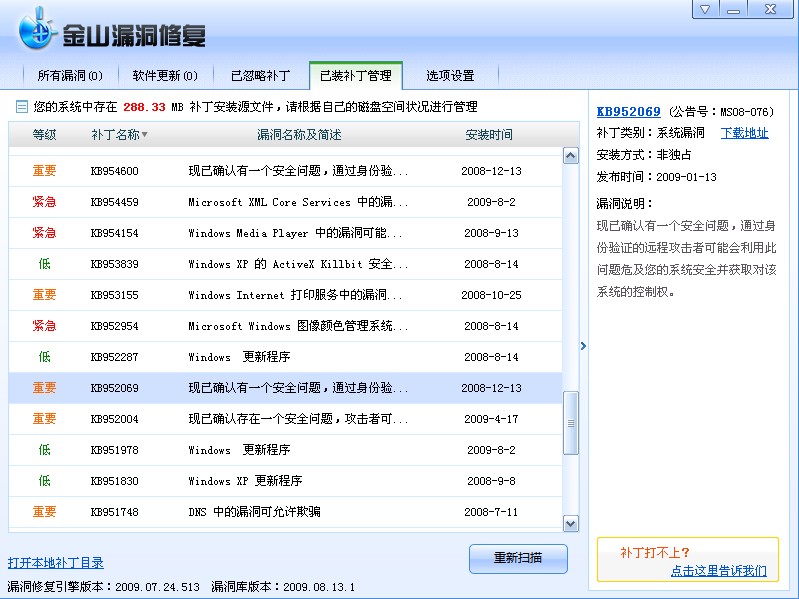Click install date 2008-9-8 of KB951830
Screen dimensions: 799x599
click(x=491, y=481)
